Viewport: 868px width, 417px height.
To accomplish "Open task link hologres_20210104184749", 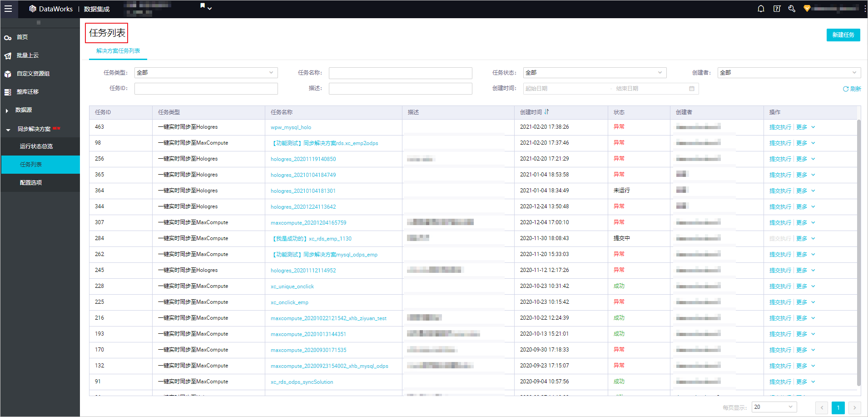I will point(303,175).
